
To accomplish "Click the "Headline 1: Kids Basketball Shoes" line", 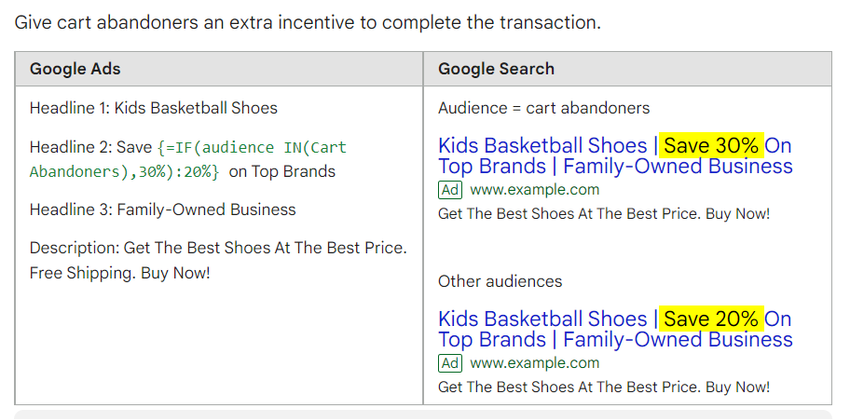I will coord(153,108).
